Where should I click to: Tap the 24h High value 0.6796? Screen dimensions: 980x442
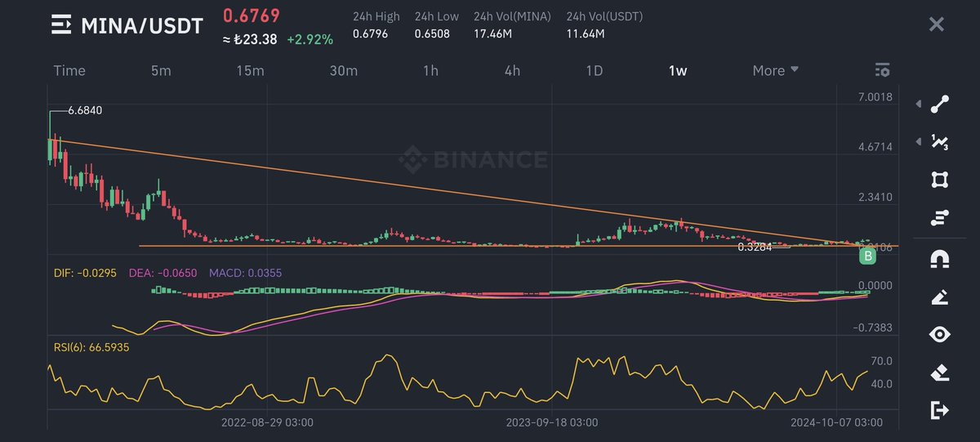[x=372, y=33]
